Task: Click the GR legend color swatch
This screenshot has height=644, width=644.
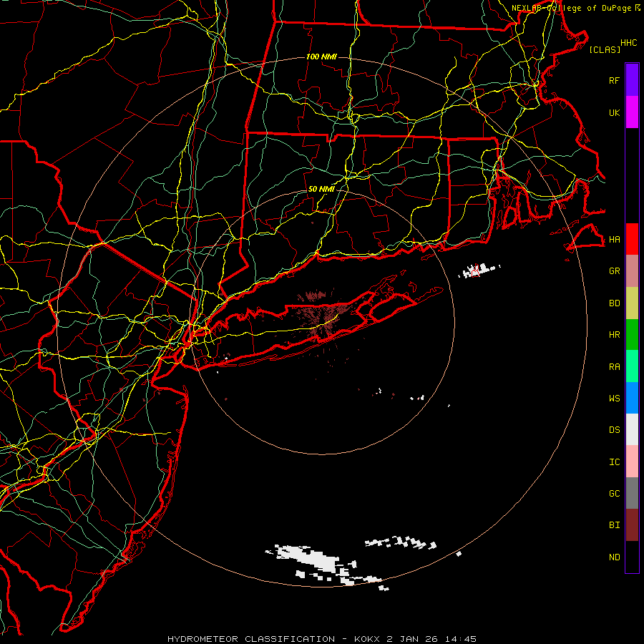Action: pyautogui.click(x=632, y=270)
